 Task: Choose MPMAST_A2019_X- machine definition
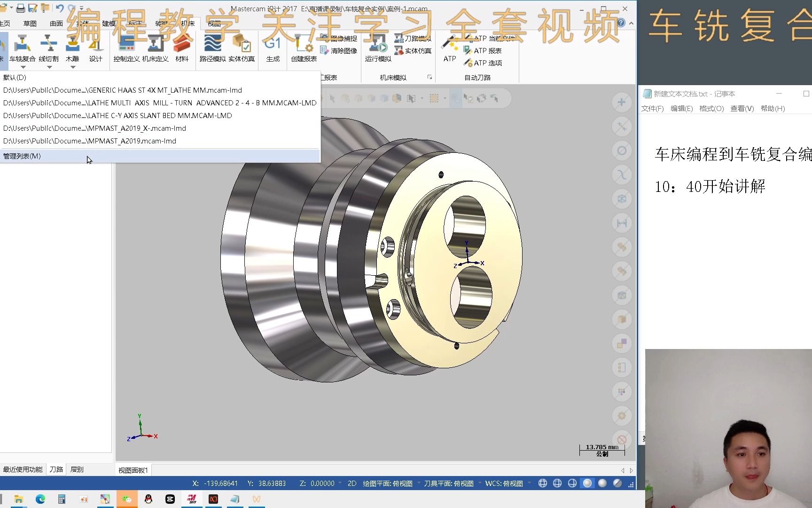pyautogui.click(x=160, y=128)
